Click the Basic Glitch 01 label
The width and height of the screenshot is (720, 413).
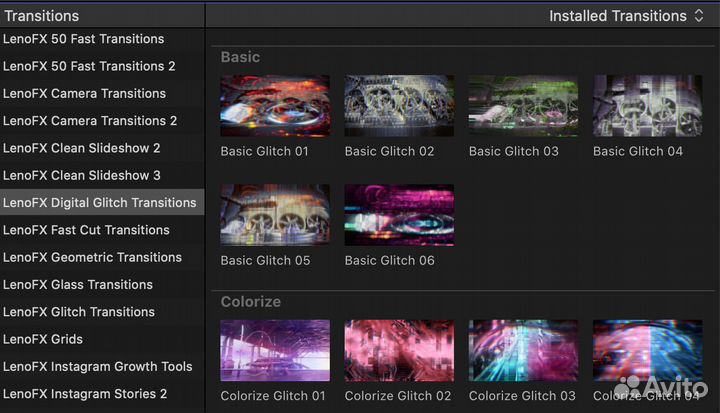point(264,151)
